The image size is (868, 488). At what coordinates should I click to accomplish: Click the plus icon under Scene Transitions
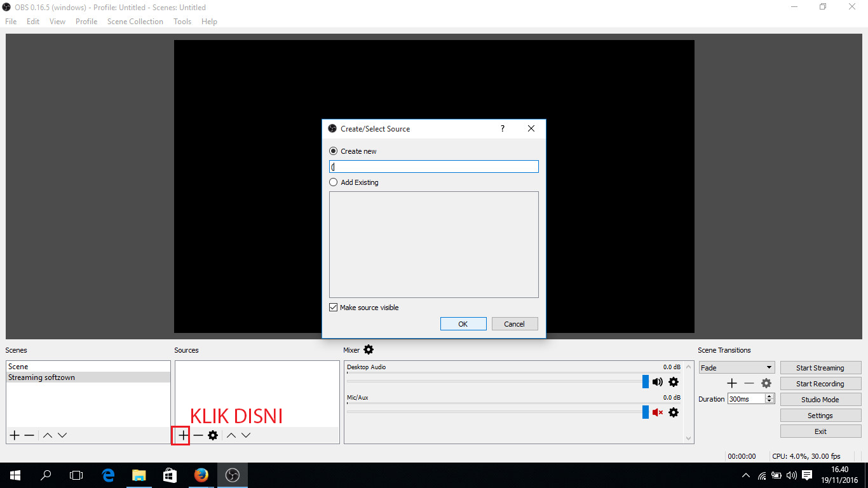pyautogui.click(x=731, y=383)
